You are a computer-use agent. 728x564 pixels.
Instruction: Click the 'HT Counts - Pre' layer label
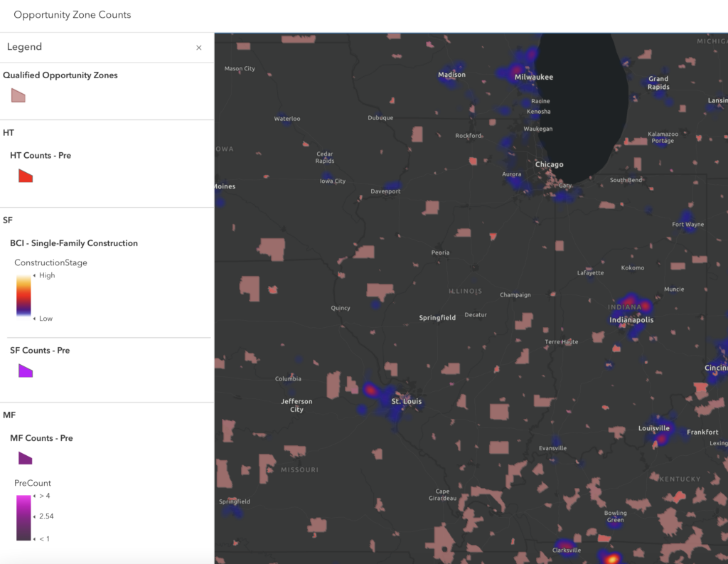(x=41, y=155)
